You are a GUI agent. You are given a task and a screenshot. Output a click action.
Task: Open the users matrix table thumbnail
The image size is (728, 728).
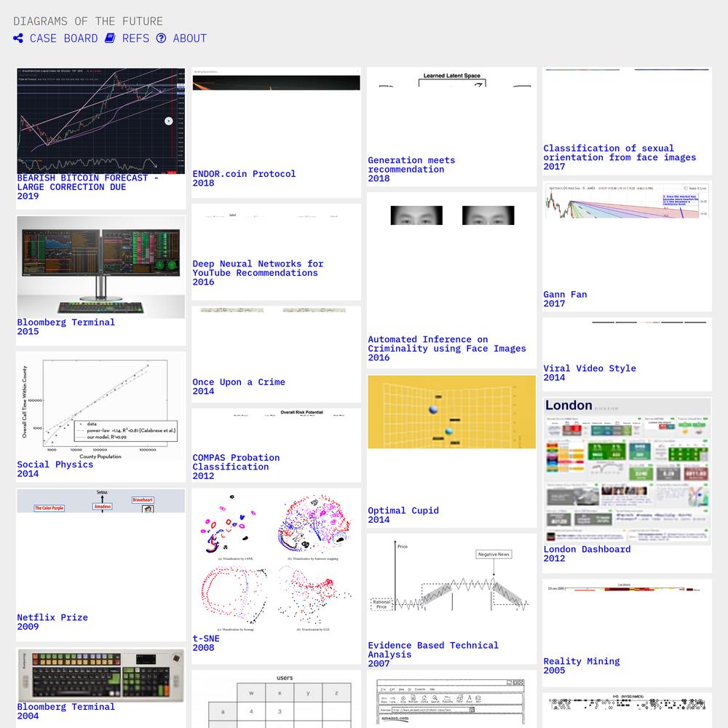(x=276, y=700)
